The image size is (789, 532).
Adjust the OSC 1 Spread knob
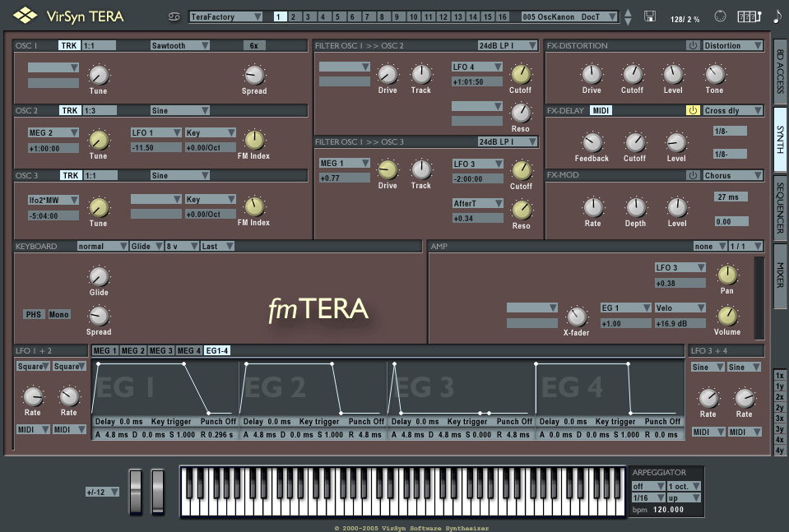(254, 75)
